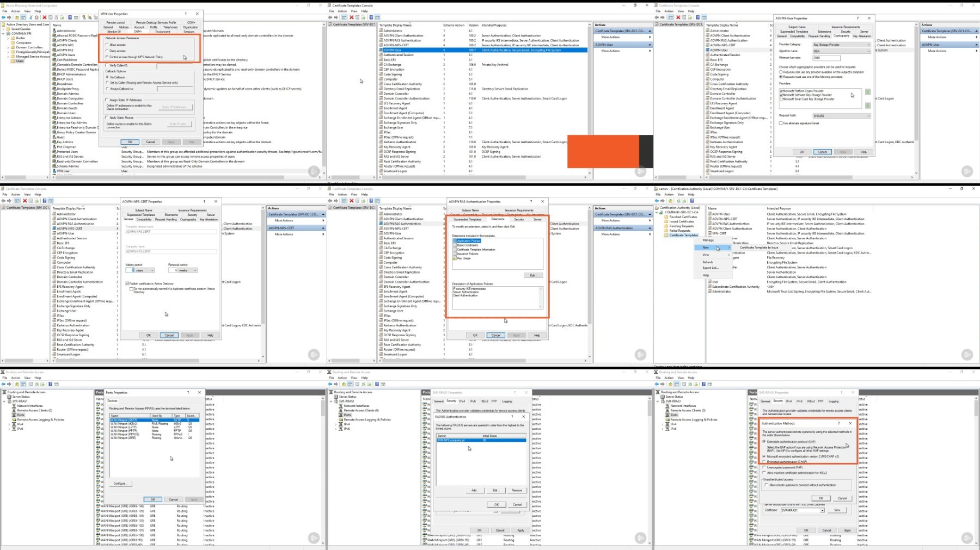Image resolution: width=980 pixels, height=550 pixels.
Task: Click Configure... in Ports Properties dialog
Action: [120, 483]
